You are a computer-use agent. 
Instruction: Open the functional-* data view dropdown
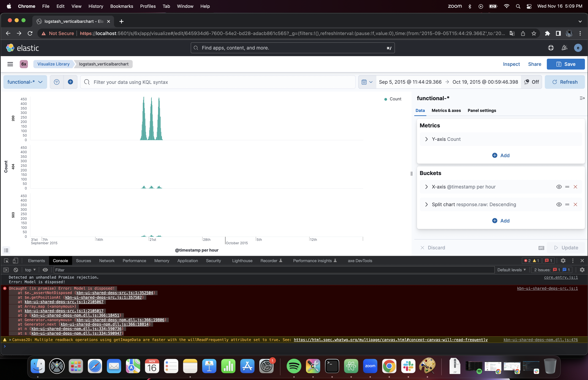pyautogui.click(x=25, y=82)
